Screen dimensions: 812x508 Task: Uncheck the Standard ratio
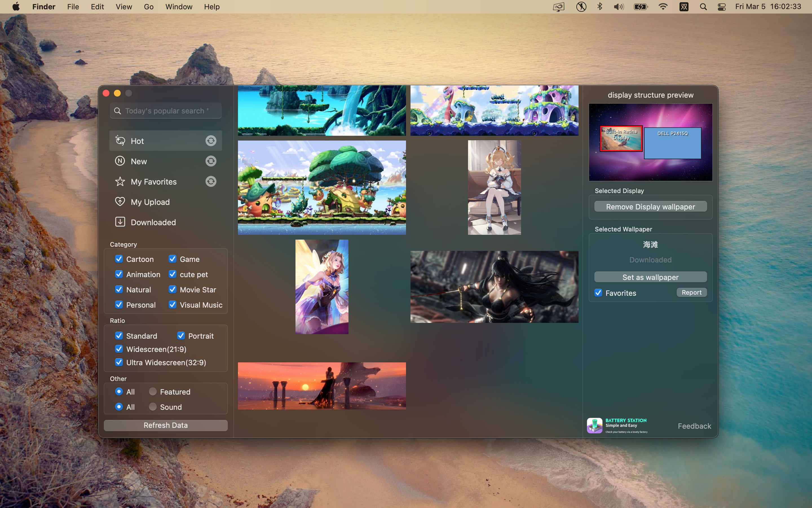pyautogui.click(x=119, y=336)
